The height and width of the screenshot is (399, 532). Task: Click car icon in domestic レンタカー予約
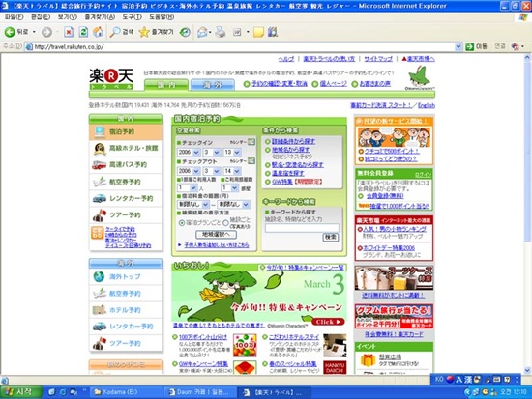[100, 198]
